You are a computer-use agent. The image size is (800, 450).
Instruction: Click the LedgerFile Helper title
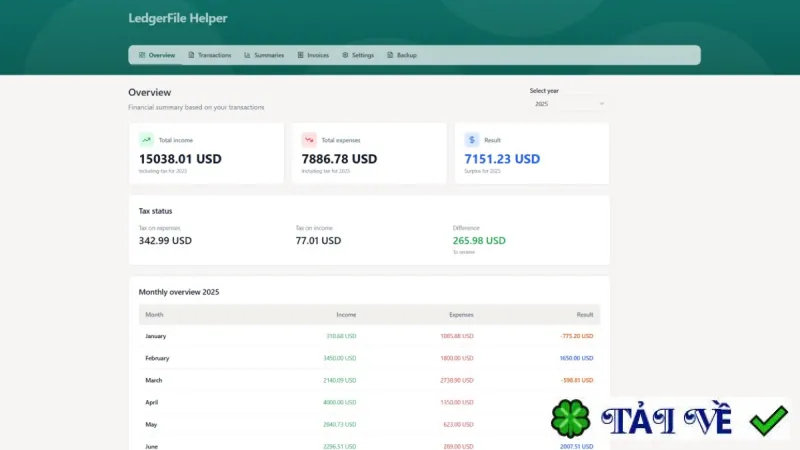[x=178, y=18]
